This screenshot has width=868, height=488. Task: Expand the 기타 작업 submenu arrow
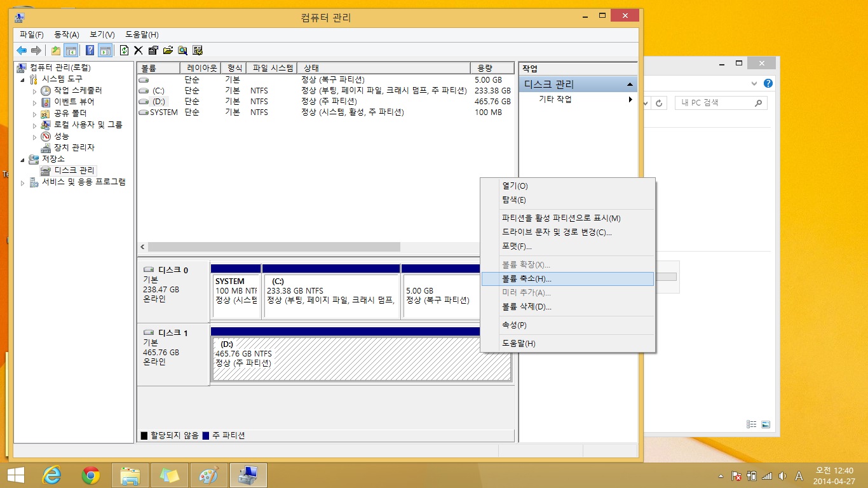point(630,100)
